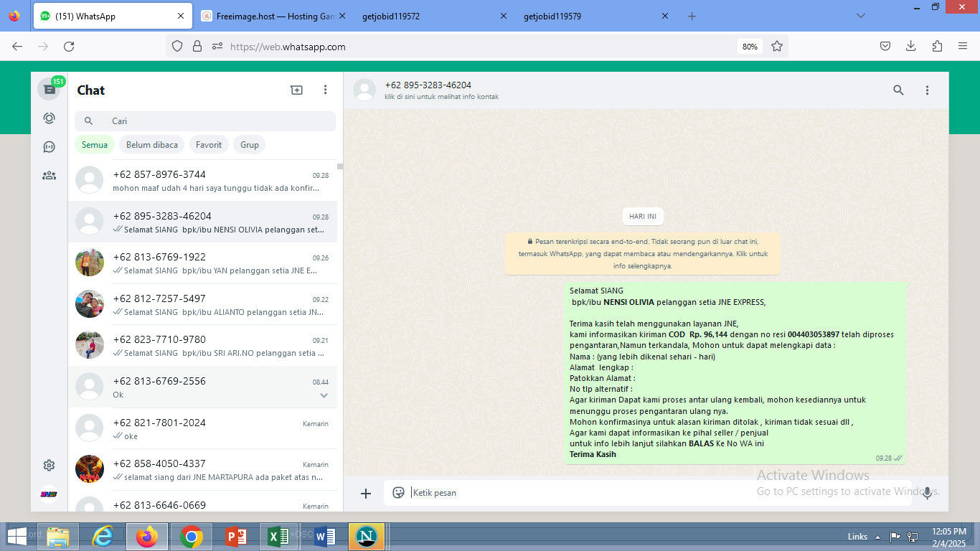
Task: Go back in Firefox
Action: tap(17, 47)
